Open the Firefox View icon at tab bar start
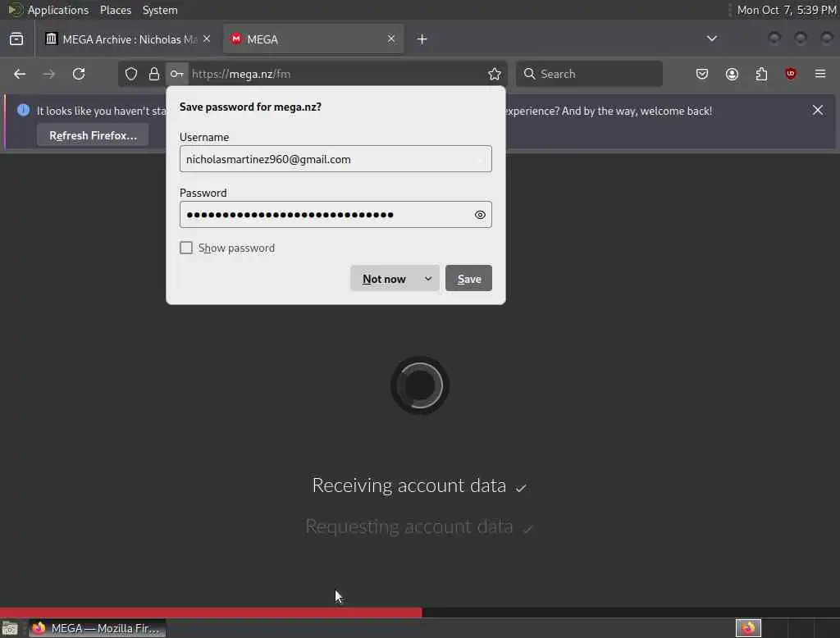 [16, 39]
